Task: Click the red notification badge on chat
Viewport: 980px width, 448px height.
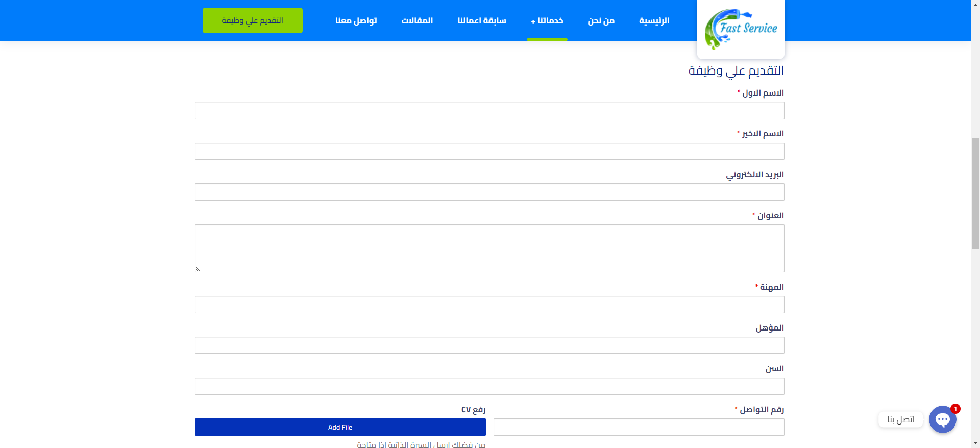Action: 955,409
